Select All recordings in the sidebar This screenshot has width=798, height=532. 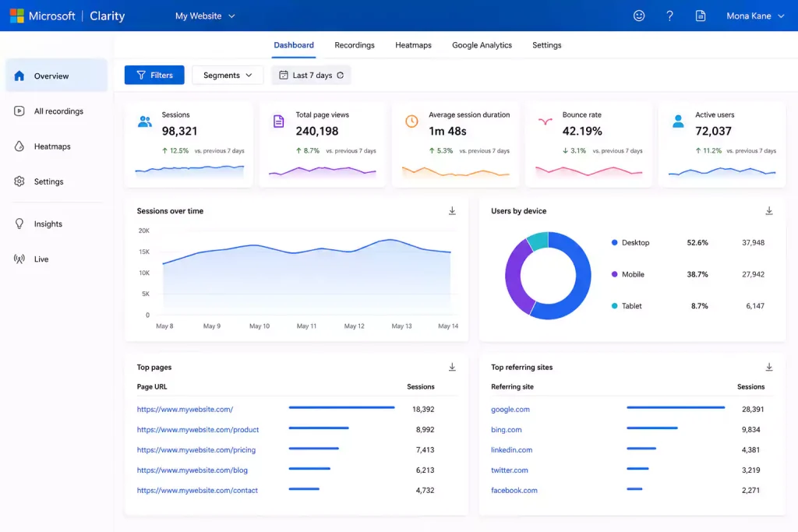click(x=56, y=111)
